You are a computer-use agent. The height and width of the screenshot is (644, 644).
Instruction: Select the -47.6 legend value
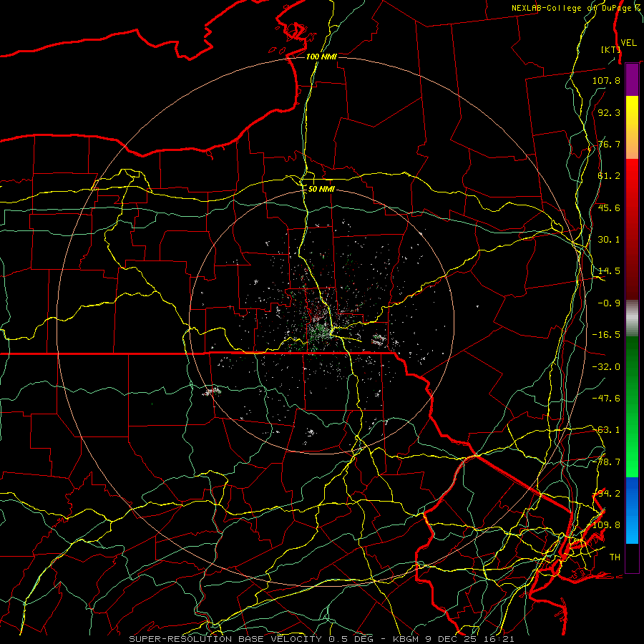pos(606,399)
